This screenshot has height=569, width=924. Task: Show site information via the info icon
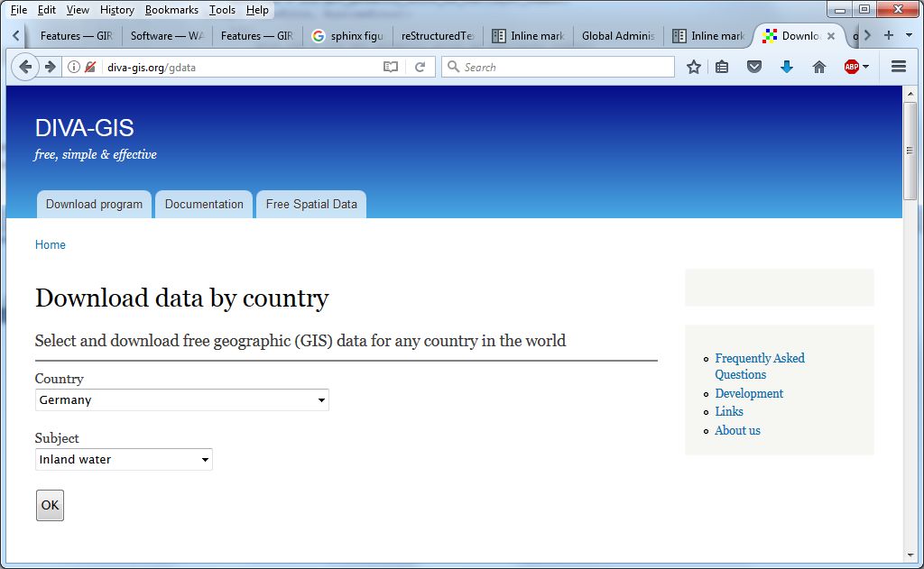74,67
